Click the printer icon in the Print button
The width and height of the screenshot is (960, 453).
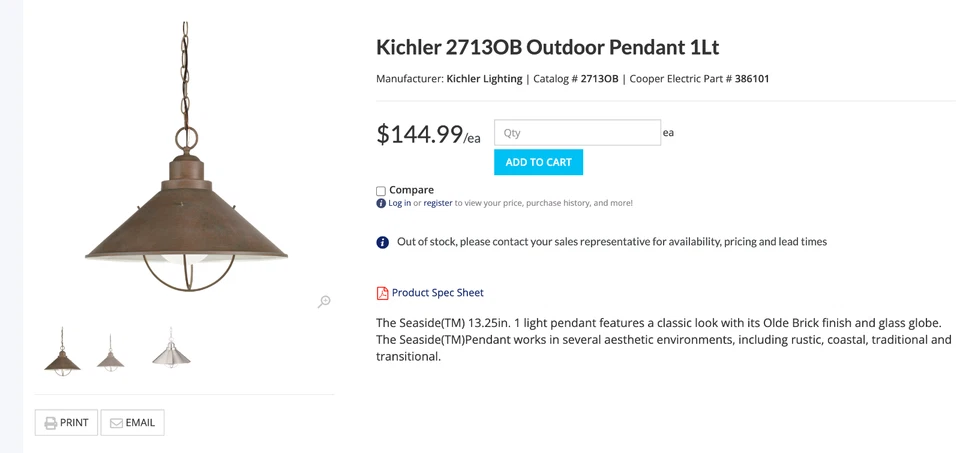pyautogui.click(x=49, y=423)
